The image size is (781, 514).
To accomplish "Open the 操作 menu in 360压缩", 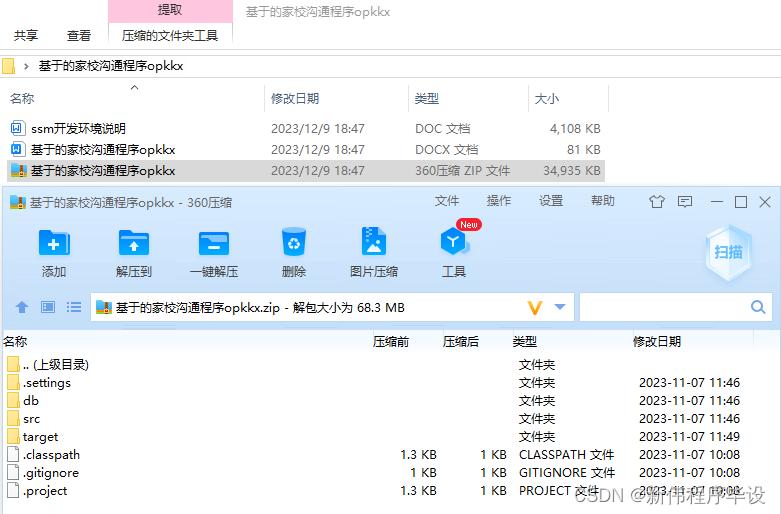I will 499,201.
